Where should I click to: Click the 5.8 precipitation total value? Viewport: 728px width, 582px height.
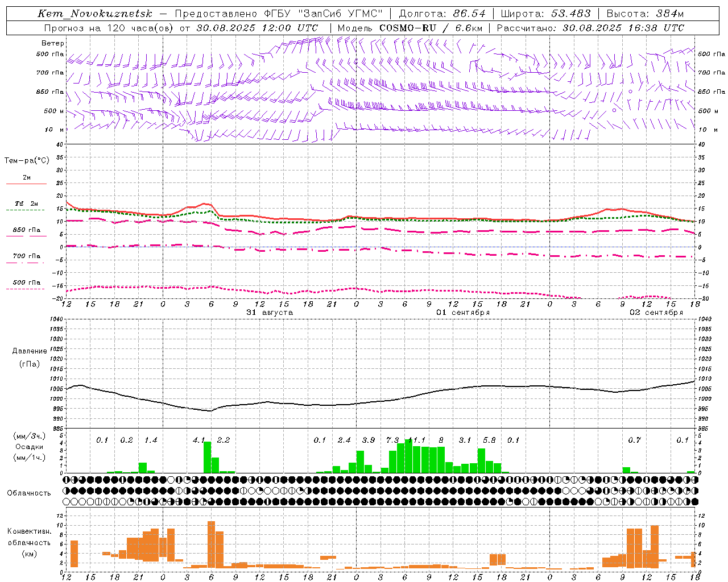pyautogui.click(x=489, y=440)
